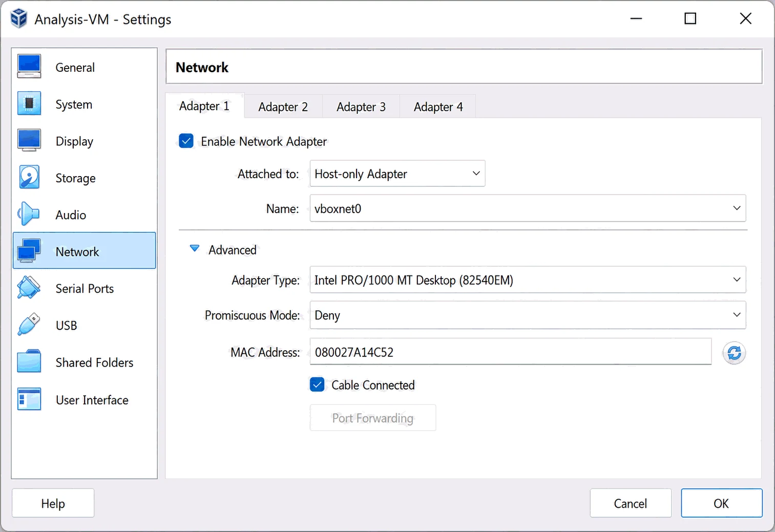Select the System chip icon

[x=29, y=104]
